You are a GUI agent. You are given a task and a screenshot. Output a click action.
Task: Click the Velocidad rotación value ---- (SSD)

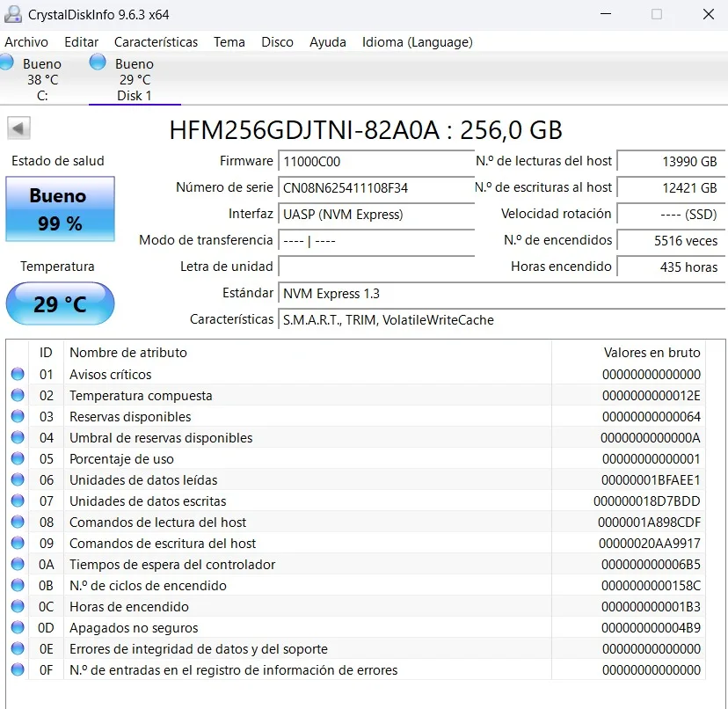[x=671, y=215]
